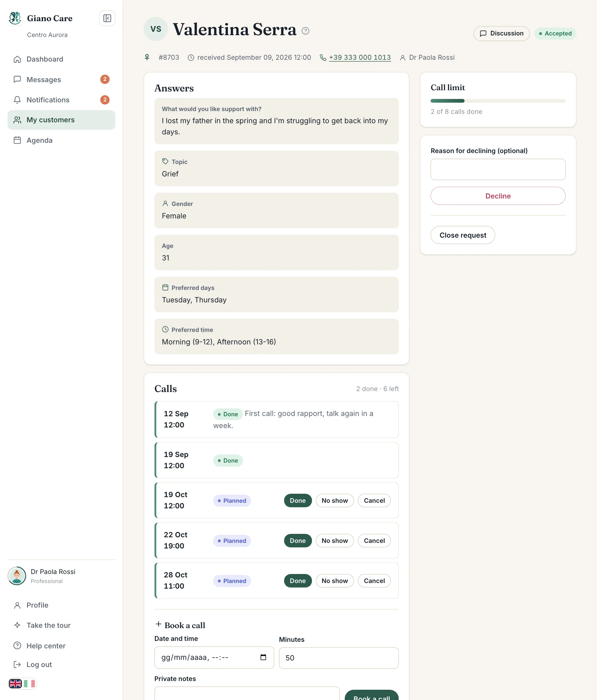This screenshot has width=597, height=700.
Task: Open the Discussion thread
Action: 501,34
